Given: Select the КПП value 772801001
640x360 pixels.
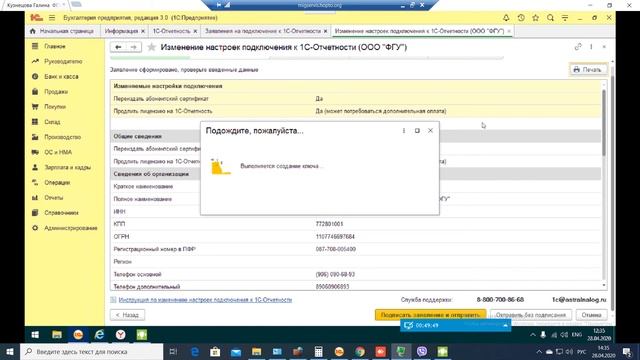Looking at the screenshot, I should point(329,224).
